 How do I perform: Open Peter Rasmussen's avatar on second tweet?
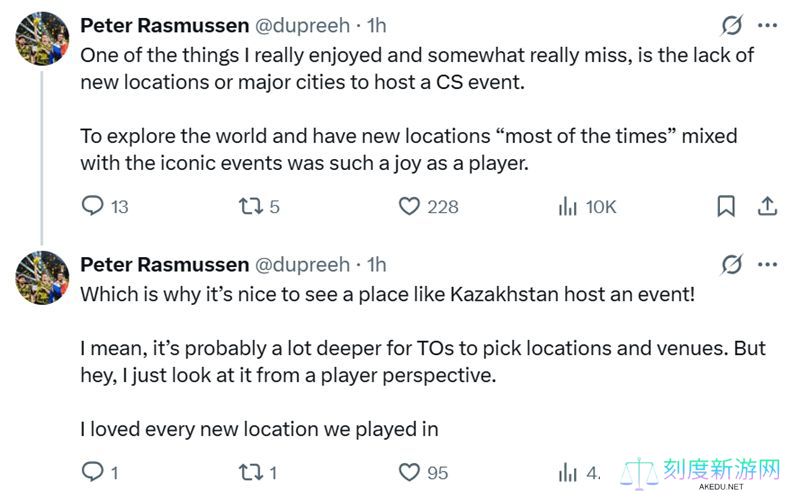coord(42,278)
